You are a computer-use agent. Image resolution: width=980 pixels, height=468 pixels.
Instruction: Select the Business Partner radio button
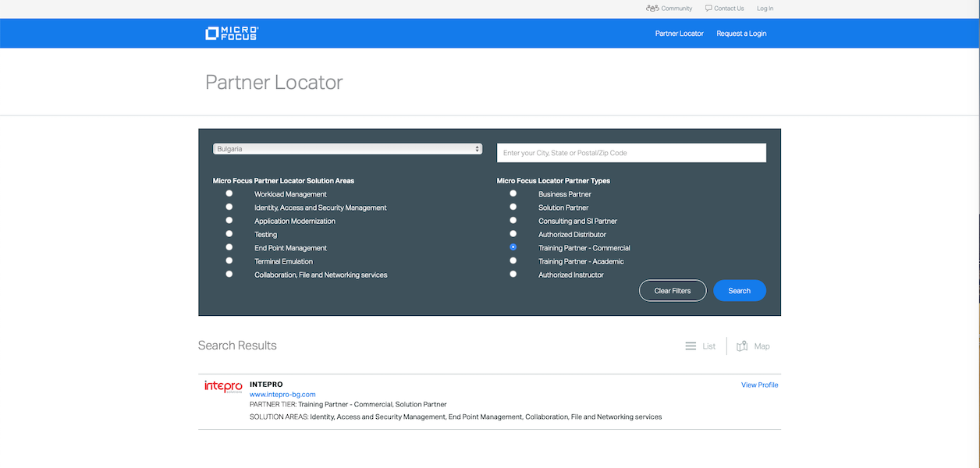coord(513,193)
